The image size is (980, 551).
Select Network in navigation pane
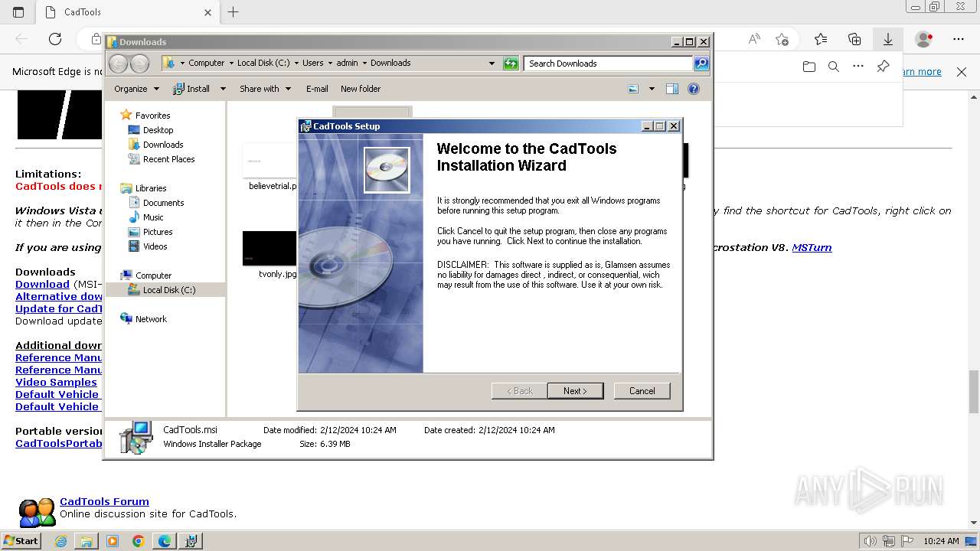click(151, 319)
